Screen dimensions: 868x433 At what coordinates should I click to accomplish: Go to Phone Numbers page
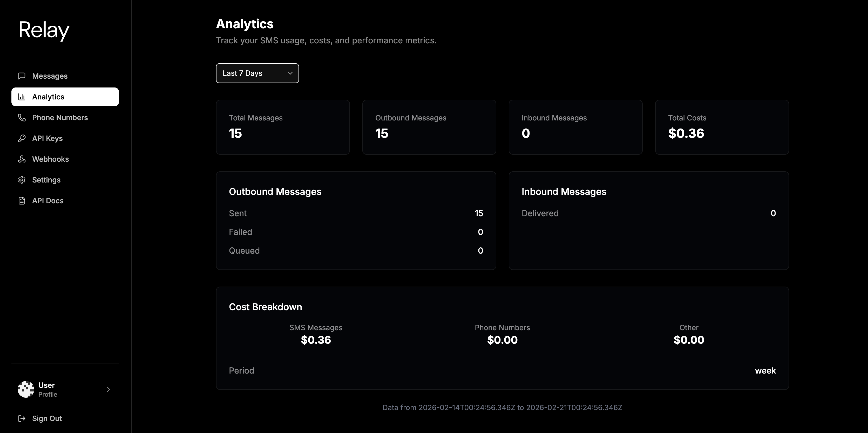coord(60,118)
